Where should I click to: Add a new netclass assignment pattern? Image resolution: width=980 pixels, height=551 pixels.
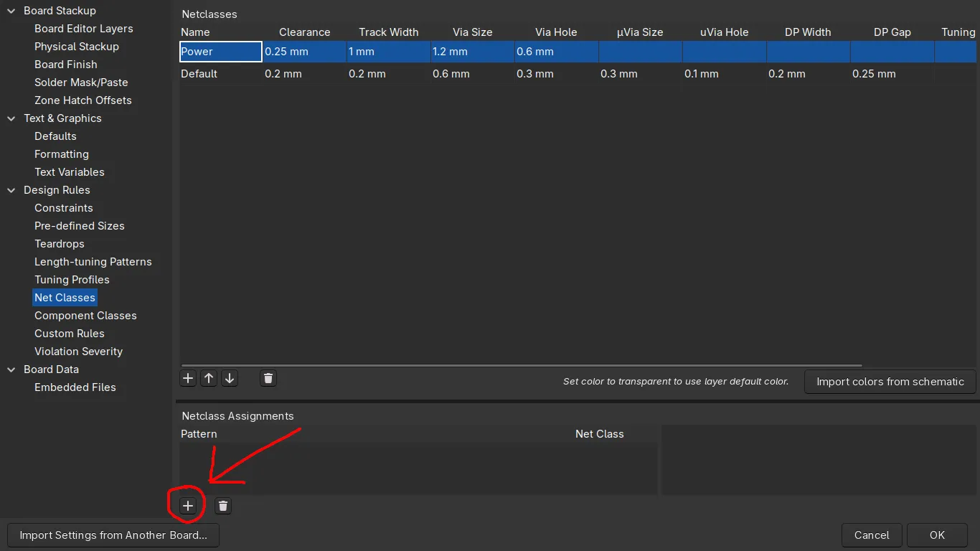coord(188,506)
